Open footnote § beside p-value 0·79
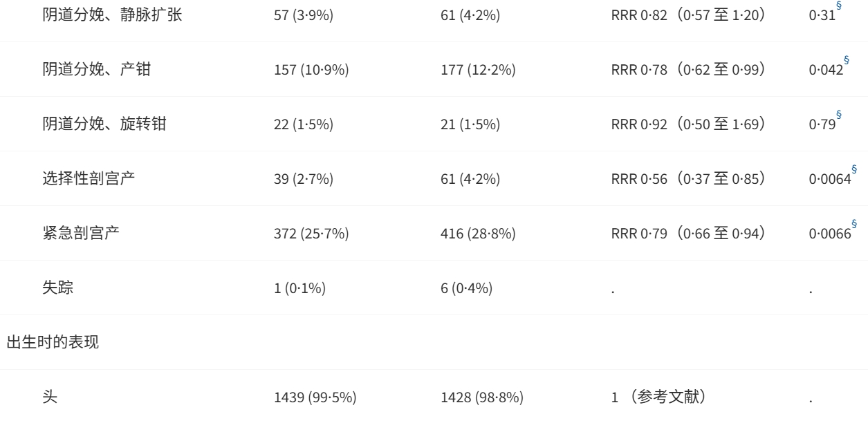 click(839, 115)
